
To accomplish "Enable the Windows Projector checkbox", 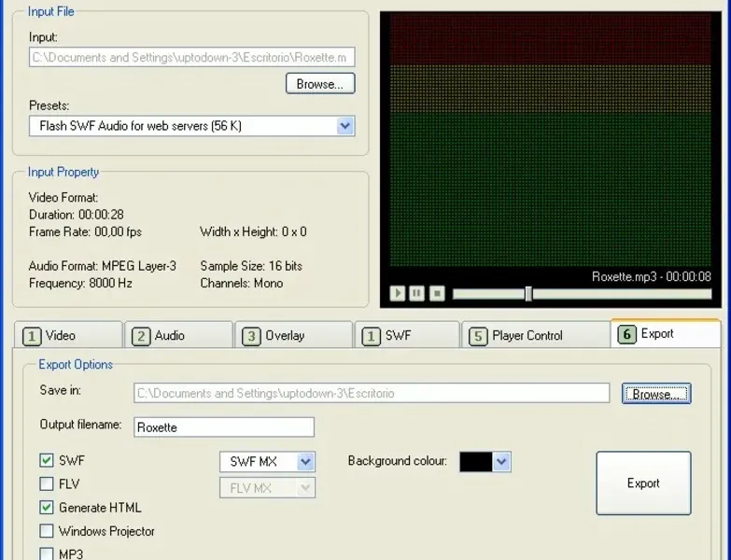I will [x=46, y=531].
